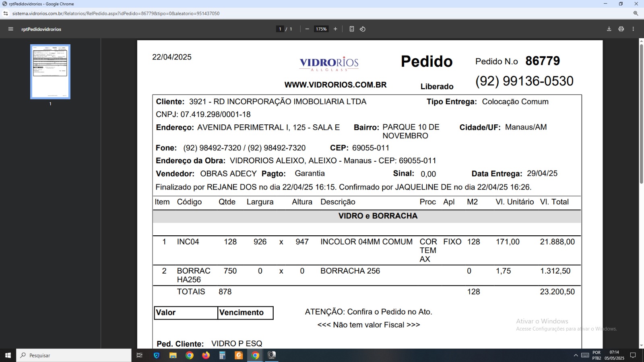Open the Windows Start menu
Screen dimensions: 644x362
(x=8, y=355)
